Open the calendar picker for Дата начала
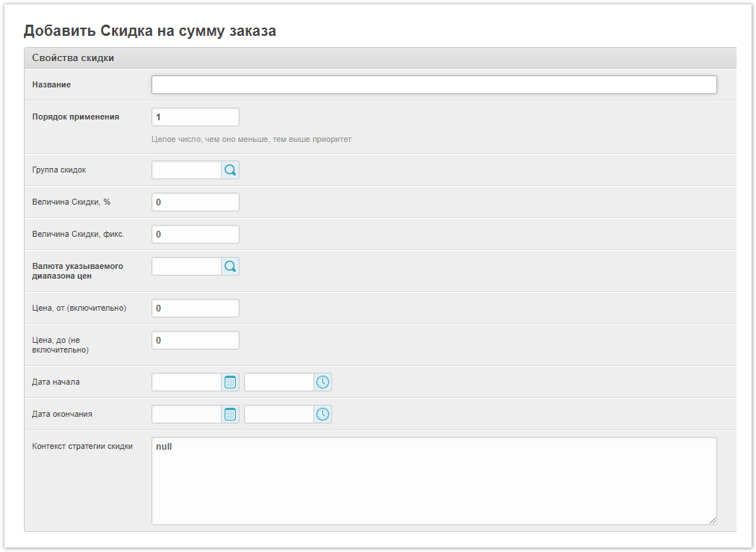 (x=230, y=382)
